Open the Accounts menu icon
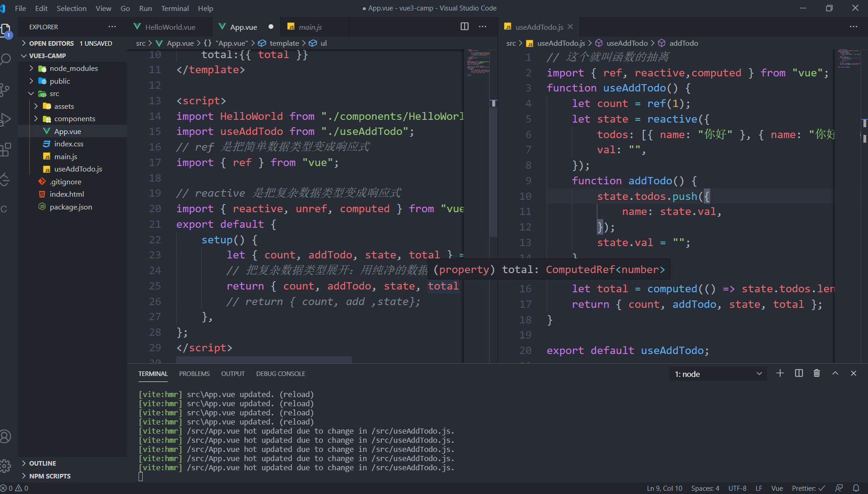Image resolution: width=868 pixels, height=494 pixels. tap(5, 436)
